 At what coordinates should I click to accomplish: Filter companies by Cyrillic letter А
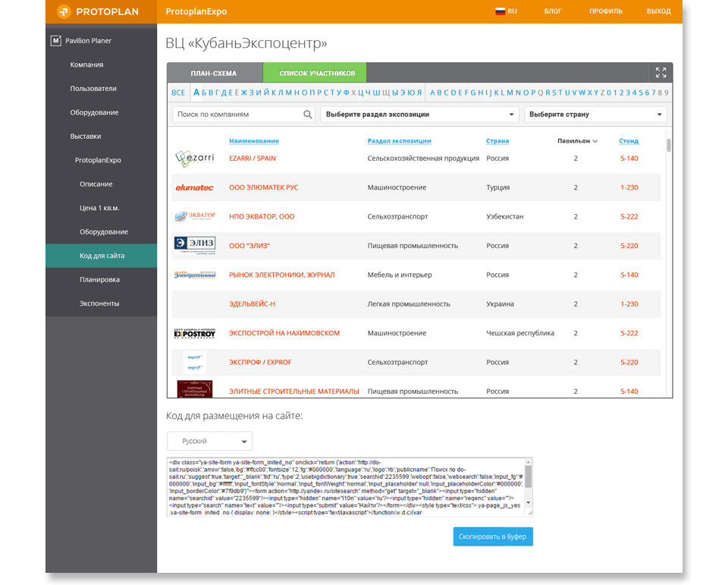[196, 93]
